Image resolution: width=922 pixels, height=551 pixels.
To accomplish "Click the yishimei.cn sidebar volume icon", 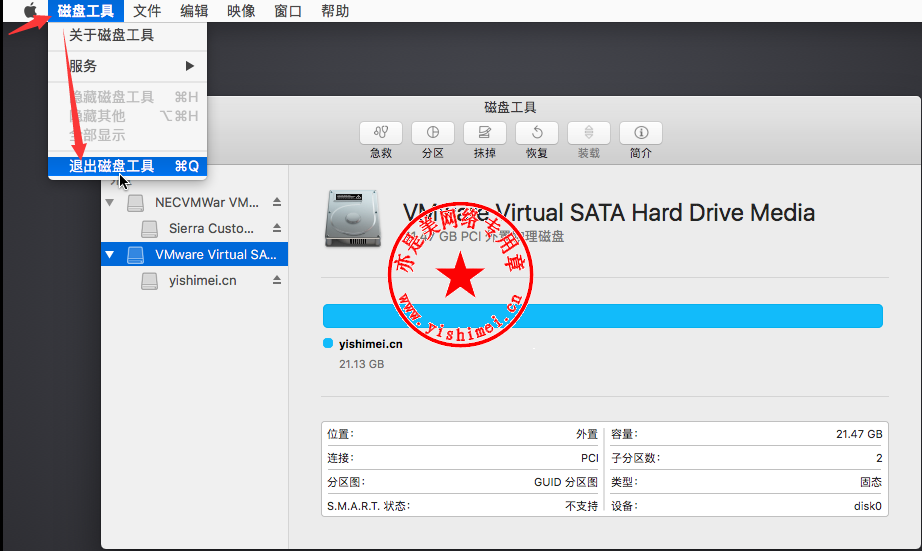I will click(x=149, y=281).
